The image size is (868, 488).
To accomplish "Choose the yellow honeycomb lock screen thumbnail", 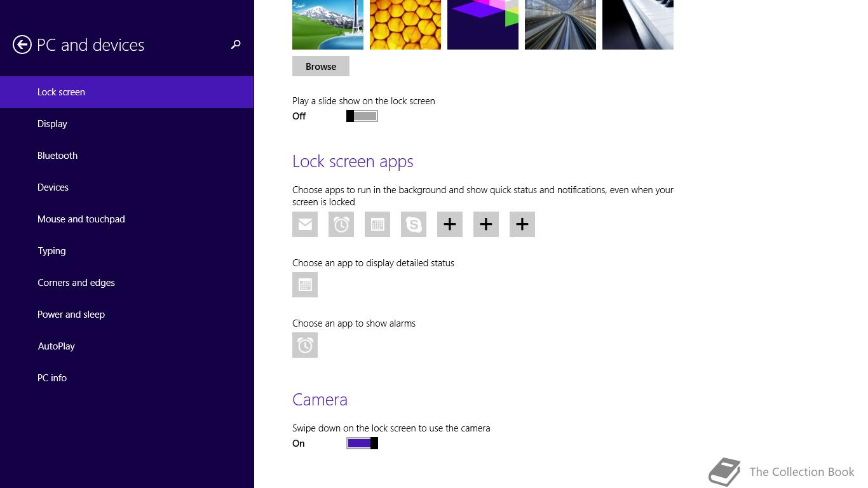I will tap(405, 25).
